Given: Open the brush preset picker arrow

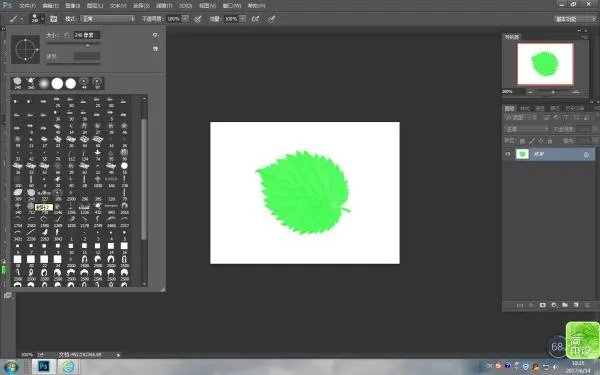Looking at the screenshot, I should tap(43, 19).
